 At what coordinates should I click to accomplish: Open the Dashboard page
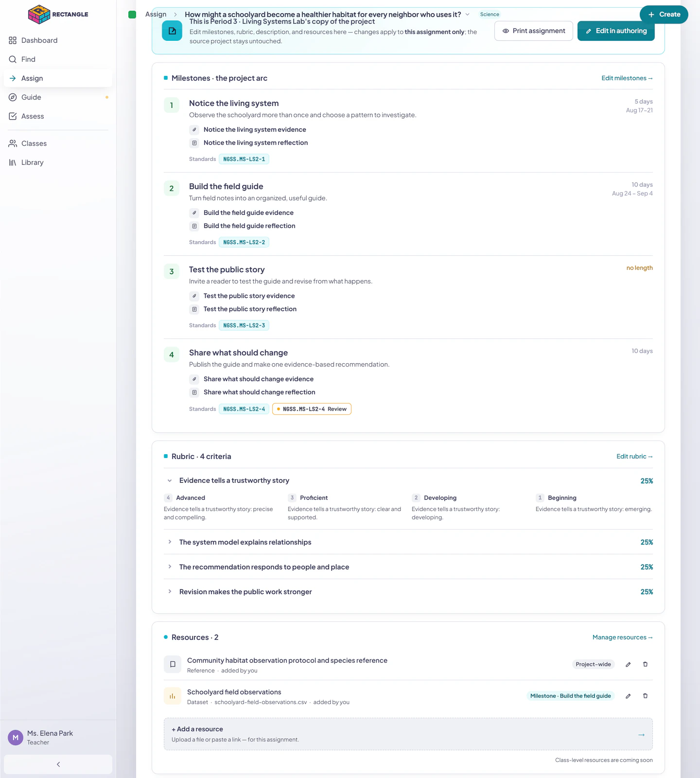click(x=58, y=40)
